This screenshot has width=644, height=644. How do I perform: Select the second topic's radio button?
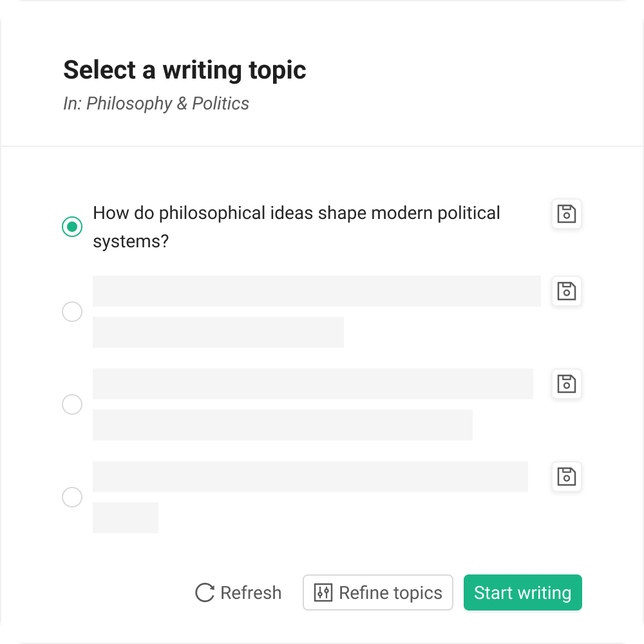(72, 312)
